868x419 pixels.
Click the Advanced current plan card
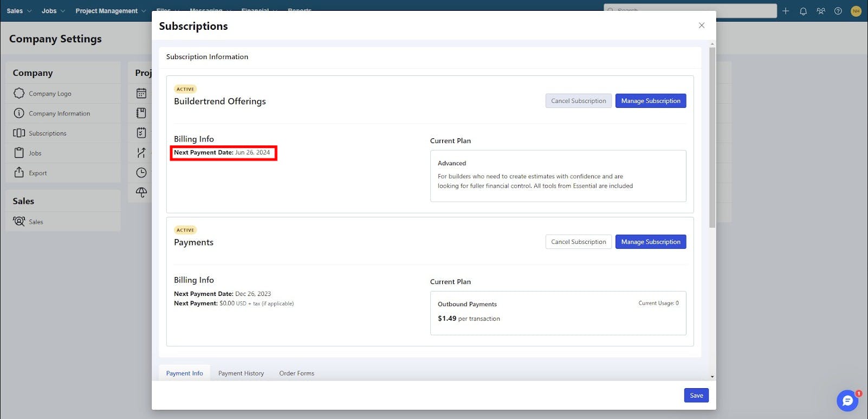point(558,176)
